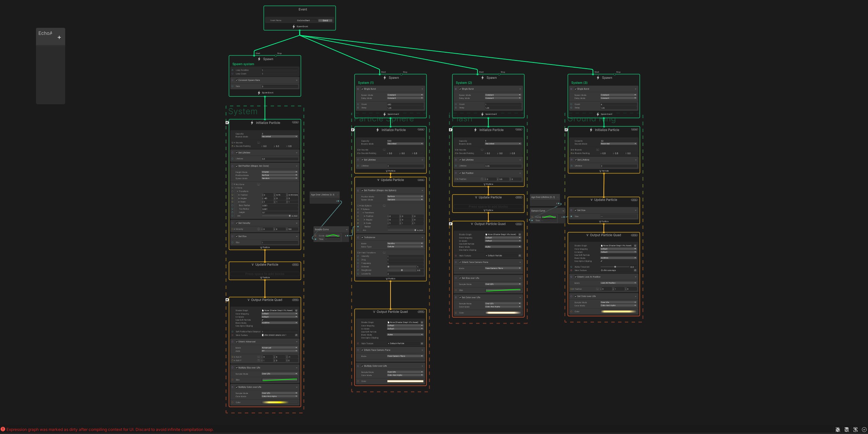Click the red error icon in status bar

[x=3, y=429]
